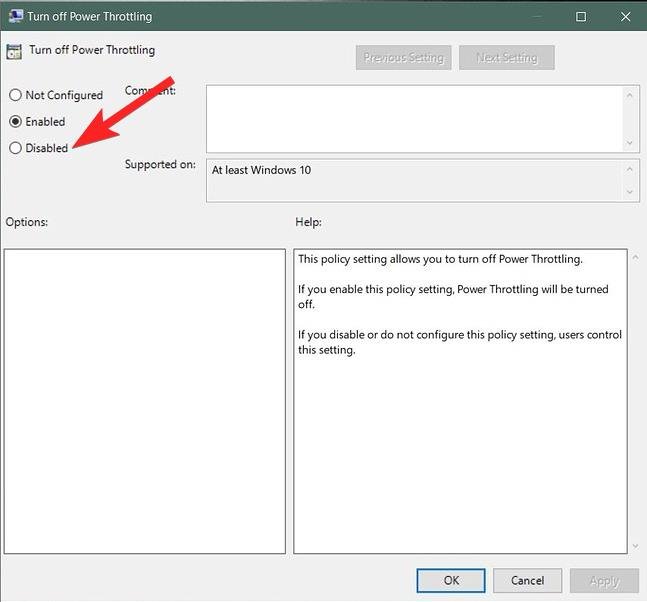Click the 'Supported on:' label
The height and width of the screenshot is (602, 647).
(160, 165)
